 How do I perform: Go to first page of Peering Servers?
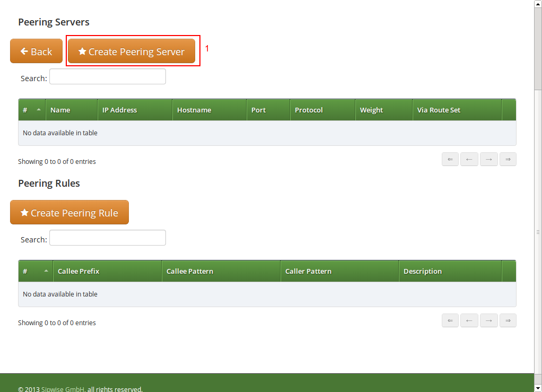pyautogui.click(x=450, y=159)
